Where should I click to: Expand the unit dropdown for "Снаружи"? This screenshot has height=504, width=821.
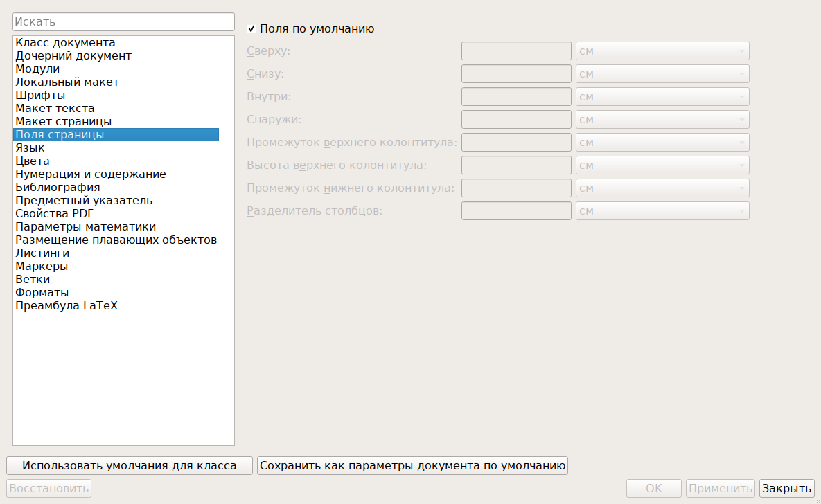click(662, 120)
